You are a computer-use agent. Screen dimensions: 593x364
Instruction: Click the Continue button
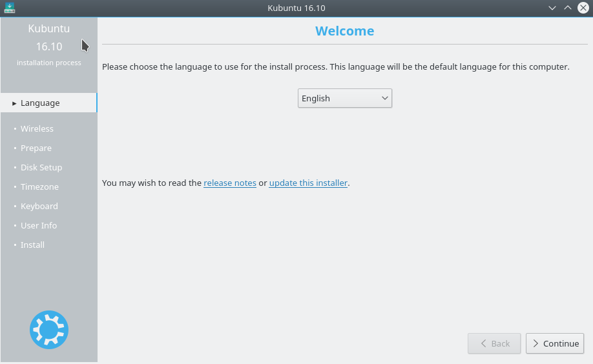pyautogui.click(x=555, y=343)
